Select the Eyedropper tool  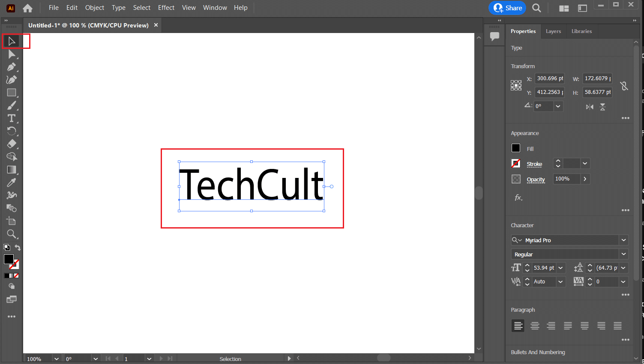point(12,183)
